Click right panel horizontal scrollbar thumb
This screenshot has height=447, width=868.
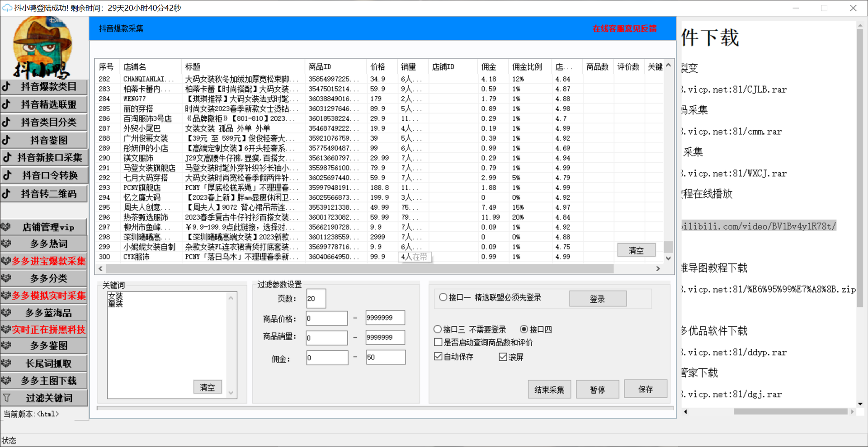pos(790,411)
